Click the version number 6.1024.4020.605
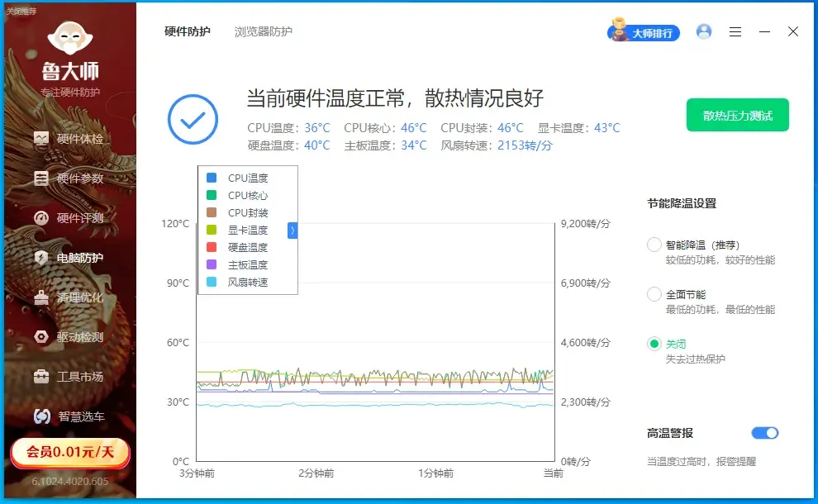818x504 pixels. pos(70,481)
